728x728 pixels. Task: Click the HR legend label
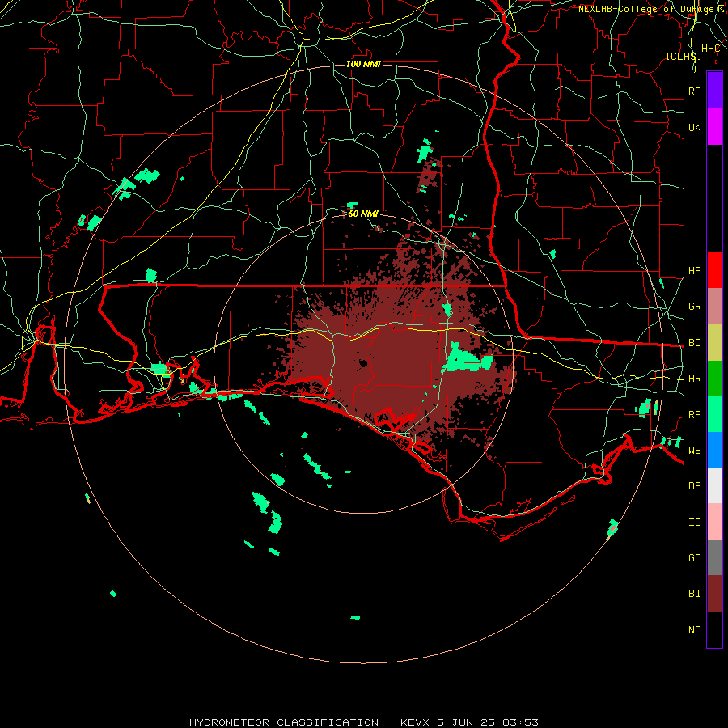click(x=694, y=379)
